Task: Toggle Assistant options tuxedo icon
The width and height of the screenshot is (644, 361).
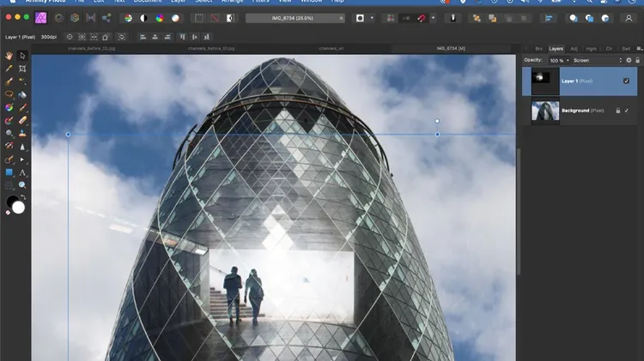Action: pyautogui.click(x=453, y=18)
